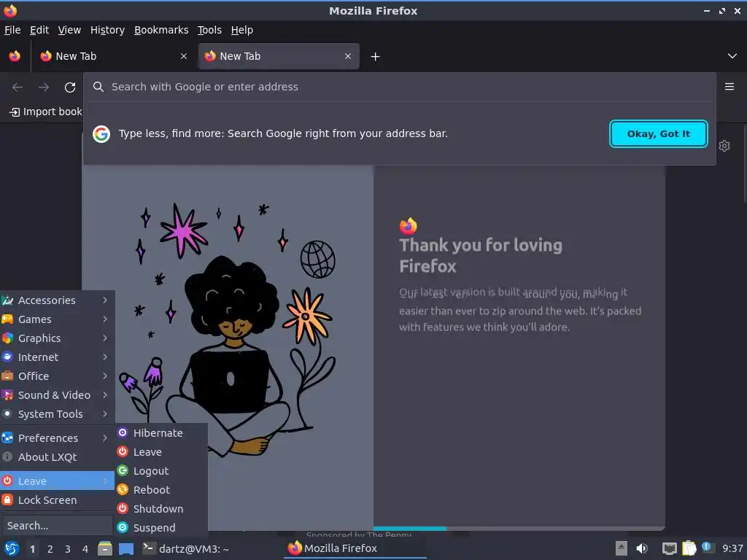Switch to the first New Tab

coord(113,56)
